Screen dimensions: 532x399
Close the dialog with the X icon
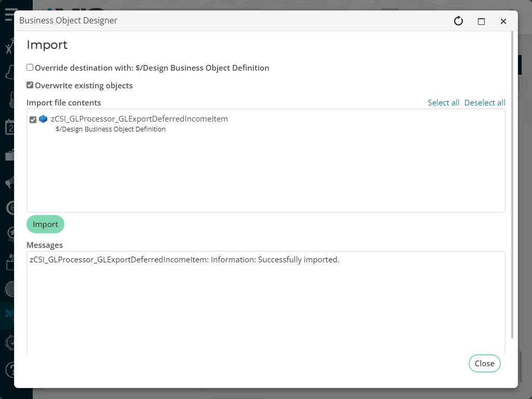[503, 21]
